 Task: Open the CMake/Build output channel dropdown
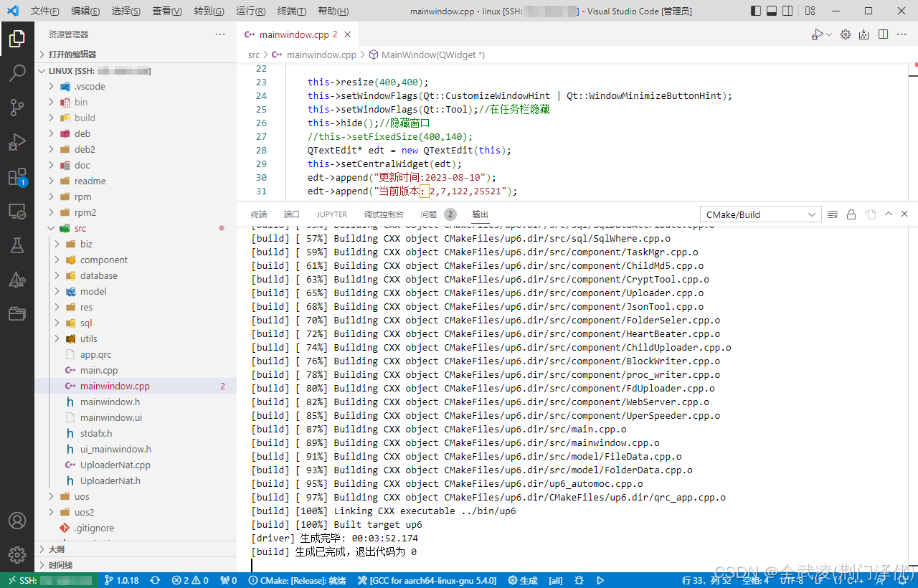[760, 214]
